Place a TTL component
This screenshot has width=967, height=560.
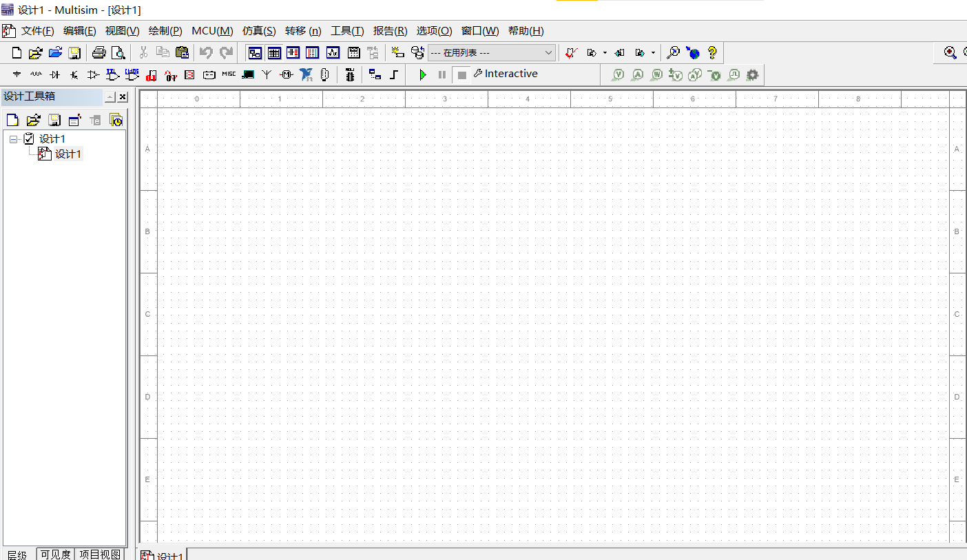(112, 74)
